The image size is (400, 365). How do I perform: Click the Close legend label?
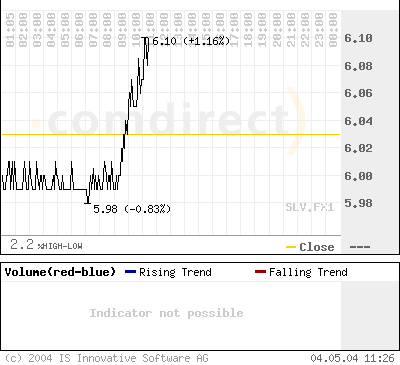[317, 247]
